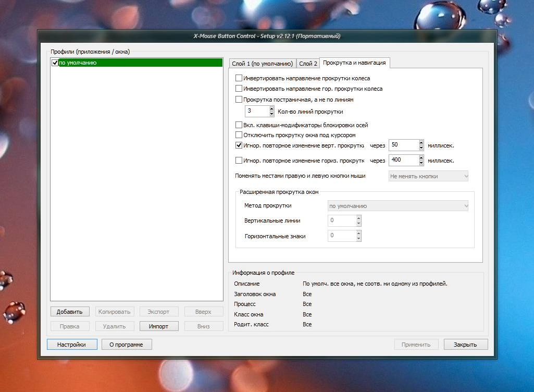The image size is (534, 392).
Task: Decrease 'Горизонтальные знаки' value with down arrow
Action: 358,238
